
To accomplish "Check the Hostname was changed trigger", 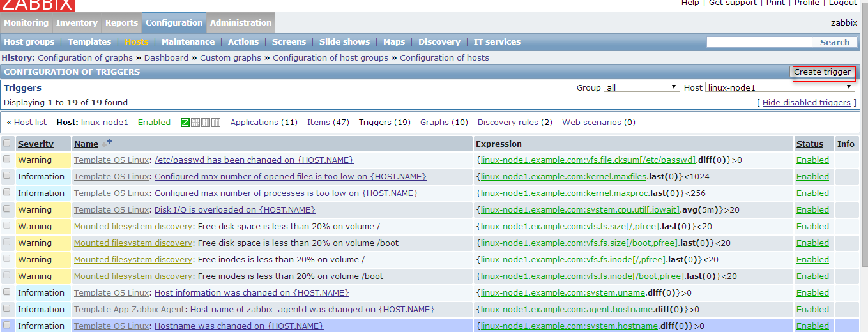I will click(x=6, y=325).
